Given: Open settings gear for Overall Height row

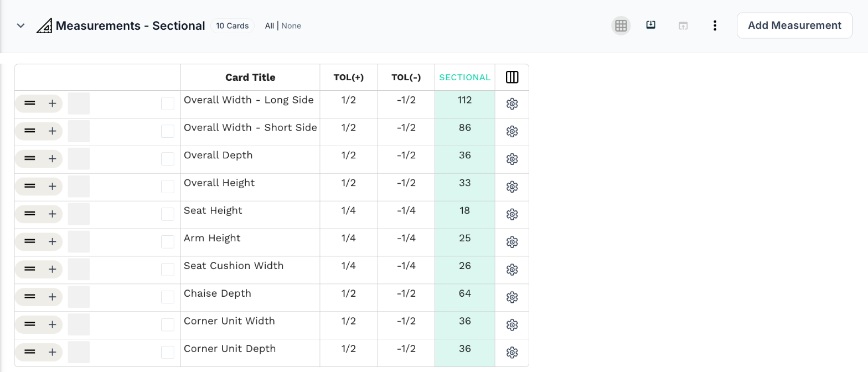Looking at the screenshot, I should [x=512, y=187].
